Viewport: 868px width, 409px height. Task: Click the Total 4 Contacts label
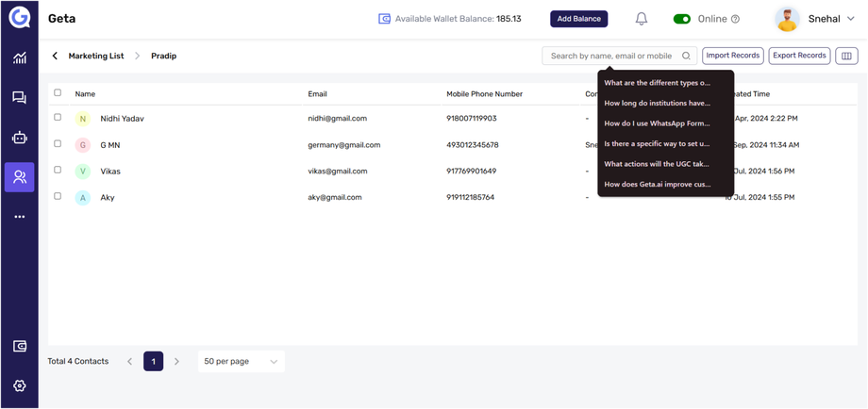[78, 362]
